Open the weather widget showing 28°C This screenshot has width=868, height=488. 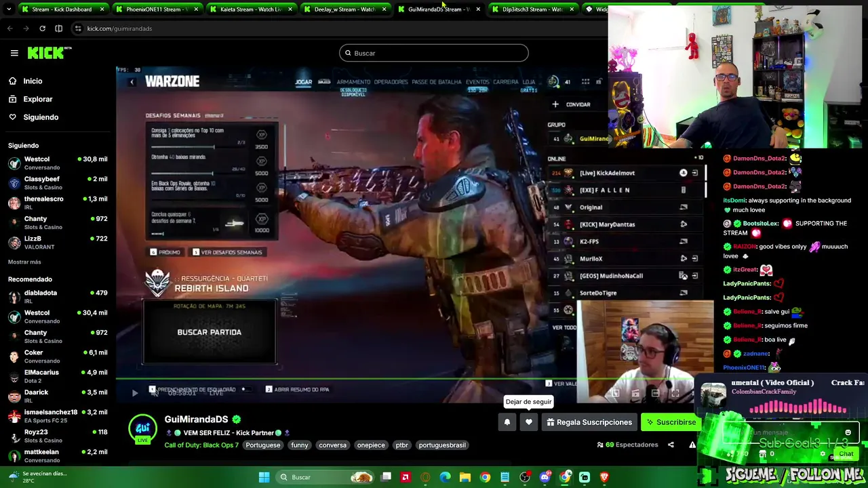click(37, 477)
